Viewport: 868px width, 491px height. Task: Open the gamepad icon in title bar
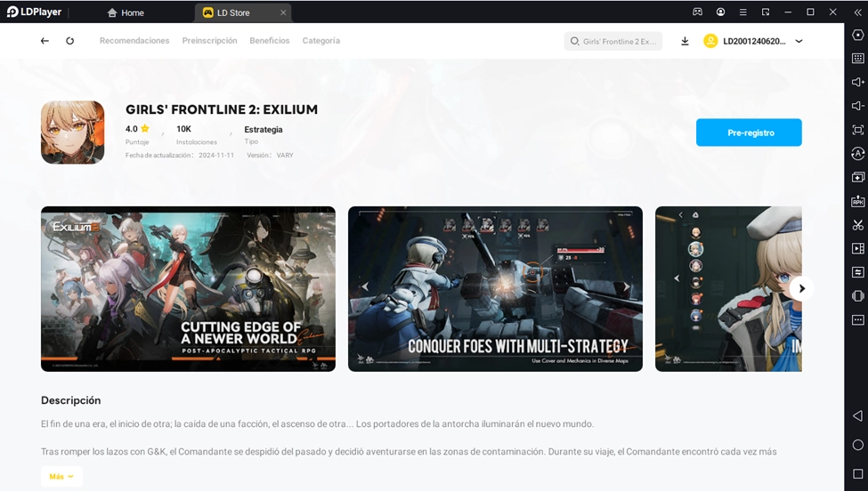point(697,12)
